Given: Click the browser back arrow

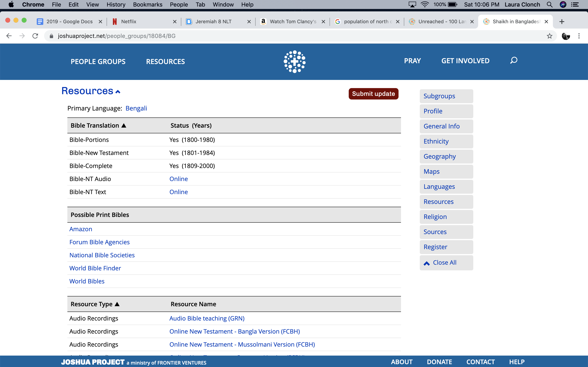Looking at the screenshot, I should (9, 36).
